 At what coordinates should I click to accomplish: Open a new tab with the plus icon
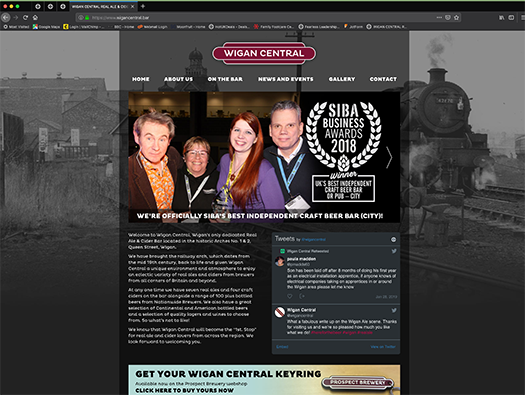[x=143, y=6]
